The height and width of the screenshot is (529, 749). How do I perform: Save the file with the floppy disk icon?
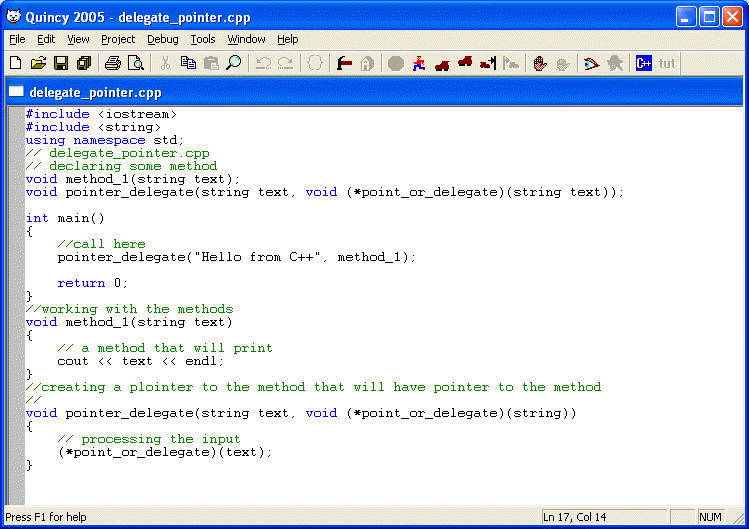click(61, 63)
